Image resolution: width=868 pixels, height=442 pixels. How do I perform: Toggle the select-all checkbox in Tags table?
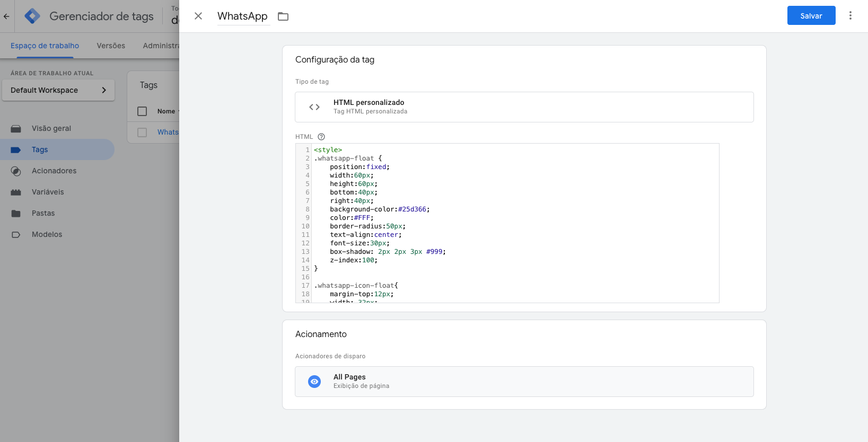click(x=142, y=111)
